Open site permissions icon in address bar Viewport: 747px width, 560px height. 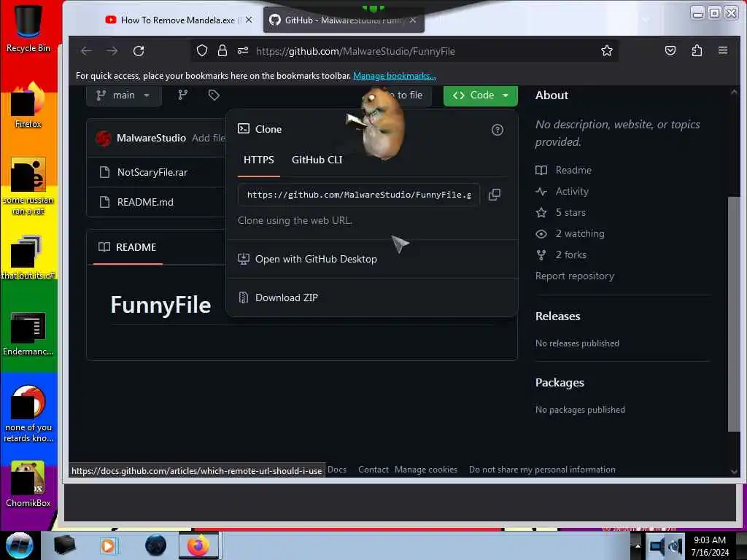pyautogui.click(x=243, y=50)
